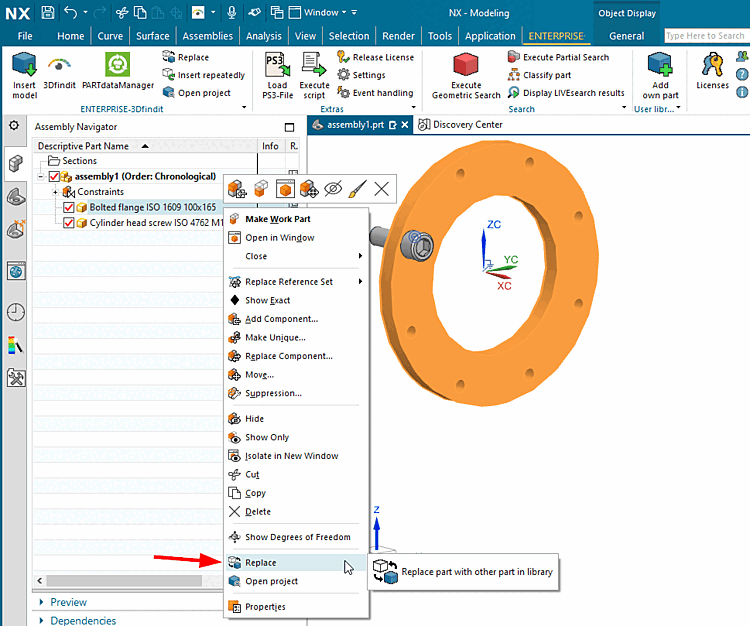Select the ENTERPRISE ribbon tab
This screenshot has height=626, width=750.
(556, 36)
